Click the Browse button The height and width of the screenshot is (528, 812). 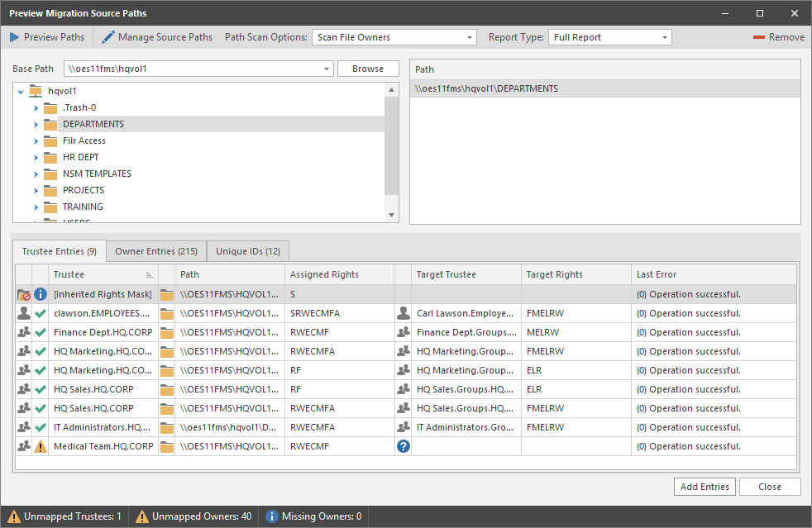368,69
